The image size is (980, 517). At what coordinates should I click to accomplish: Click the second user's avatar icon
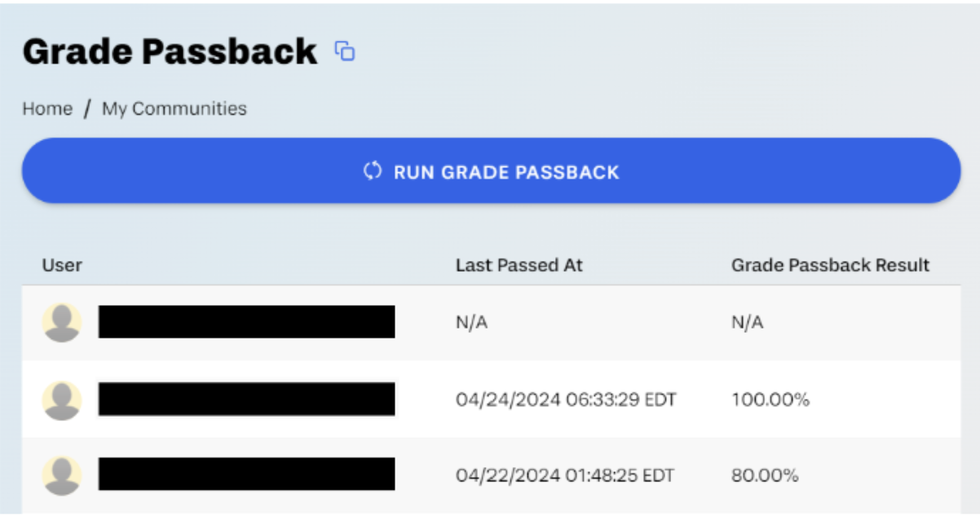[x=62, y=400]
